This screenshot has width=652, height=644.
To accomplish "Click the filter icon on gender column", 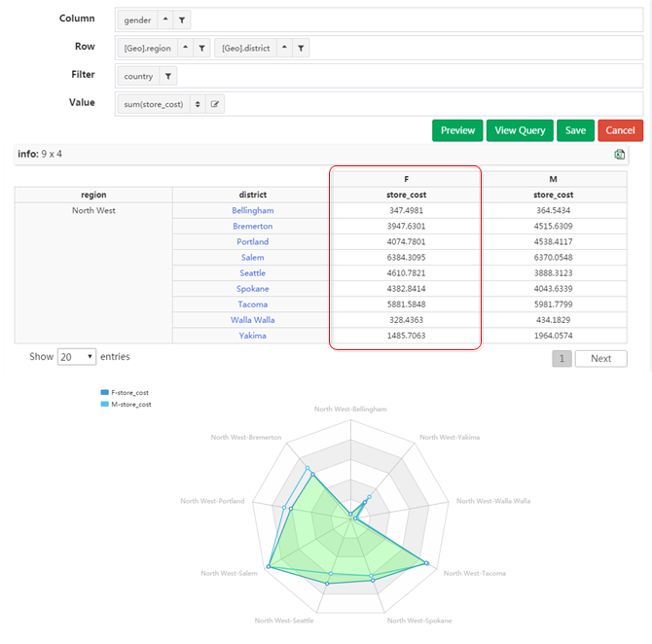I will 182,19.
